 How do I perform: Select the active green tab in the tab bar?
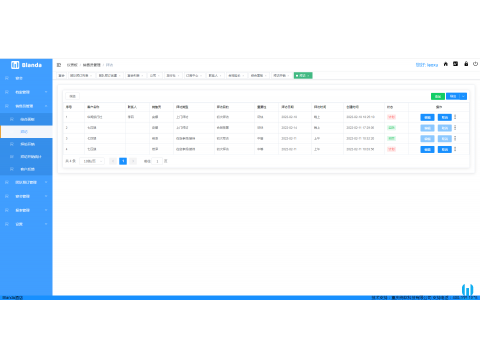coord(303,76)
